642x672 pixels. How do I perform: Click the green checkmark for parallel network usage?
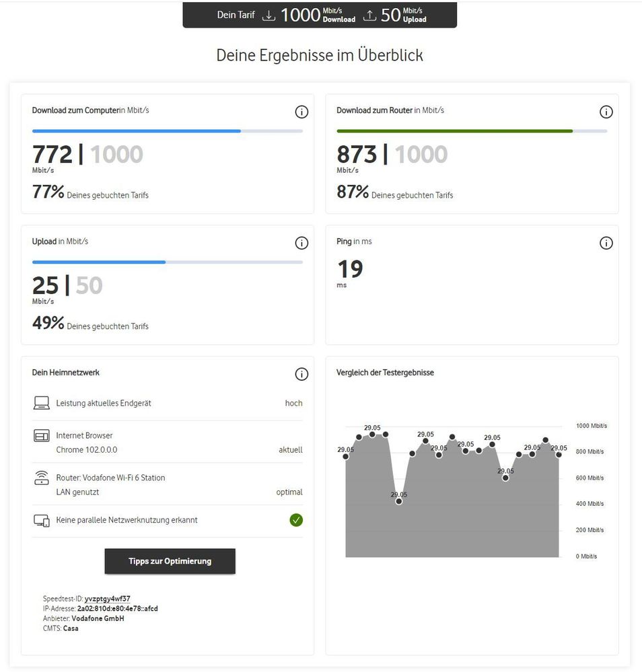(x=296, y=520)
